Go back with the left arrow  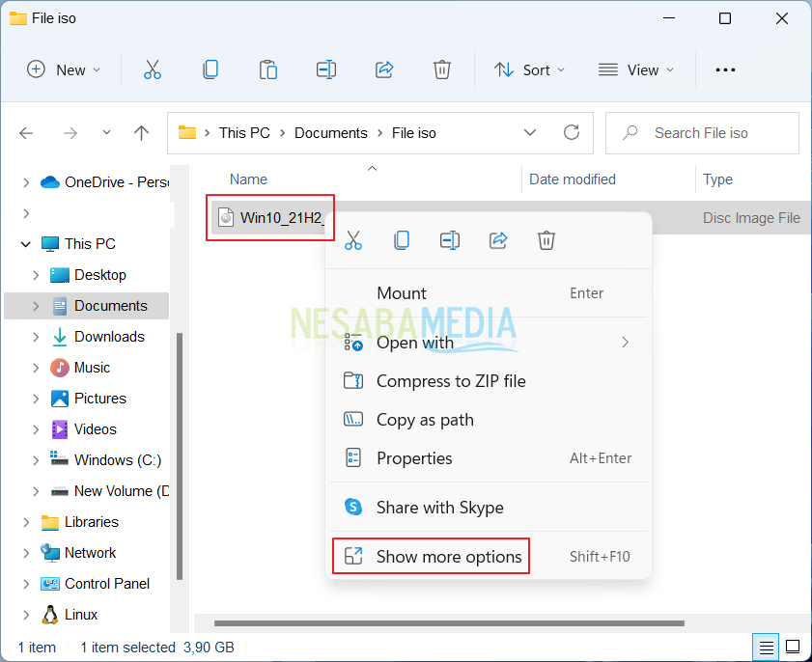(x=26, y=133)
